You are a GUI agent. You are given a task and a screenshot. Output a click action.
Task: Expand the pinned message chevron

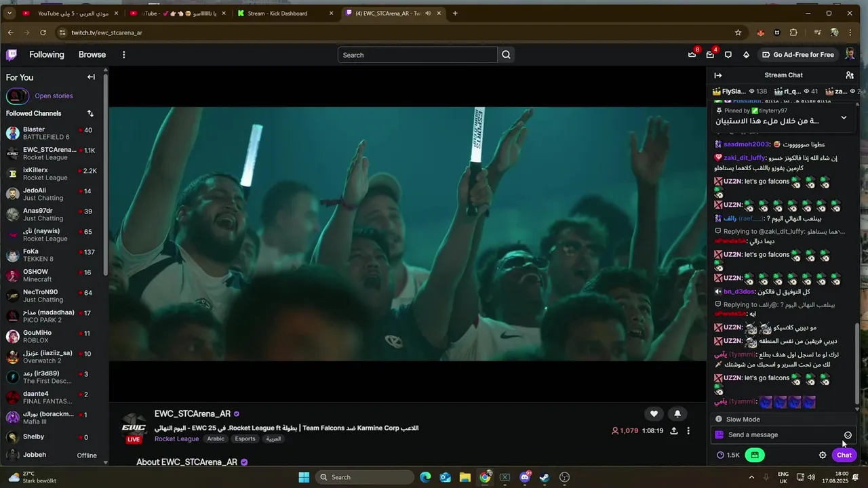tap(844, 117)
